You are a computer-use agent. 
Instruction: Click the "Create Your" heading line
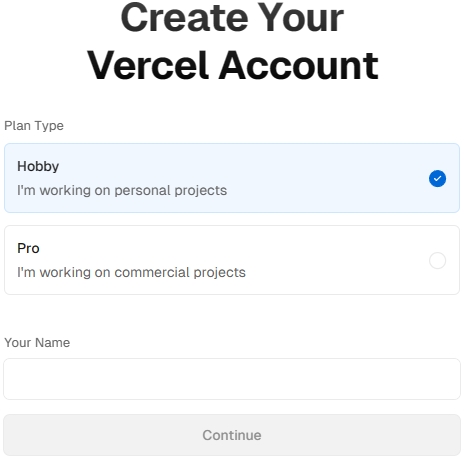click(x=232, y=17)
